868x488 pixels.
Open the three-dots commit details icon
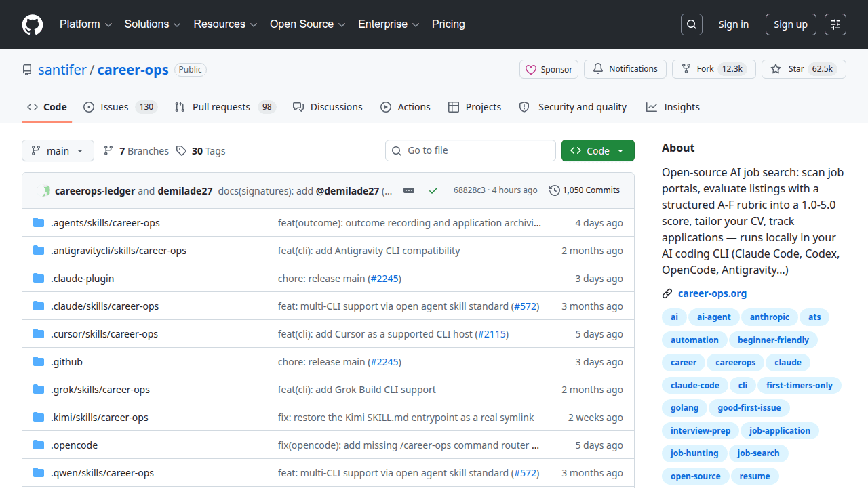pos(409,190)
